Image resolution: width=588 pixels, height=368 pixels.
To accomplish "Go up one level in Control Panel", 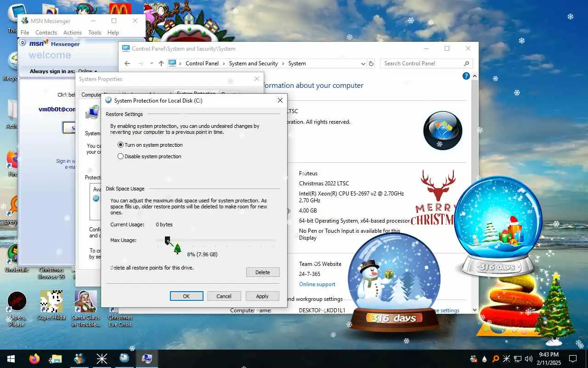I will [x=161, y=63].
